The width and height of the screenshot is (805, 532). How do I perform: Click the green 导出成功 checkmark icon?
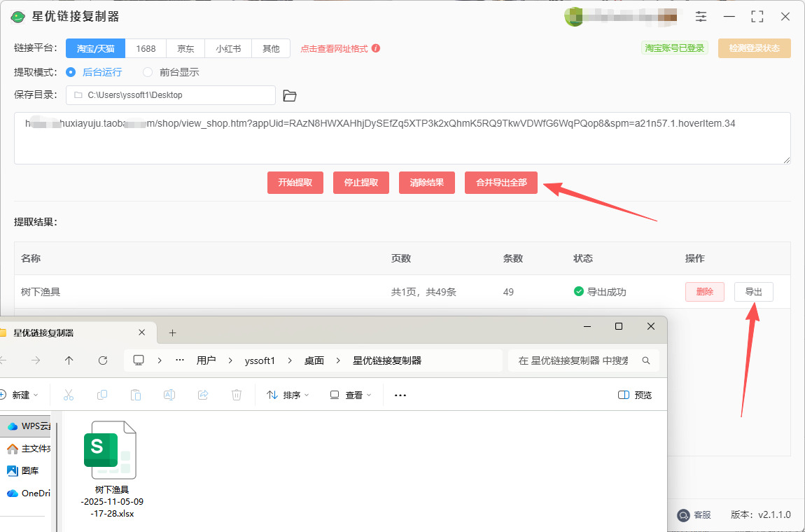tap(579, 292)
